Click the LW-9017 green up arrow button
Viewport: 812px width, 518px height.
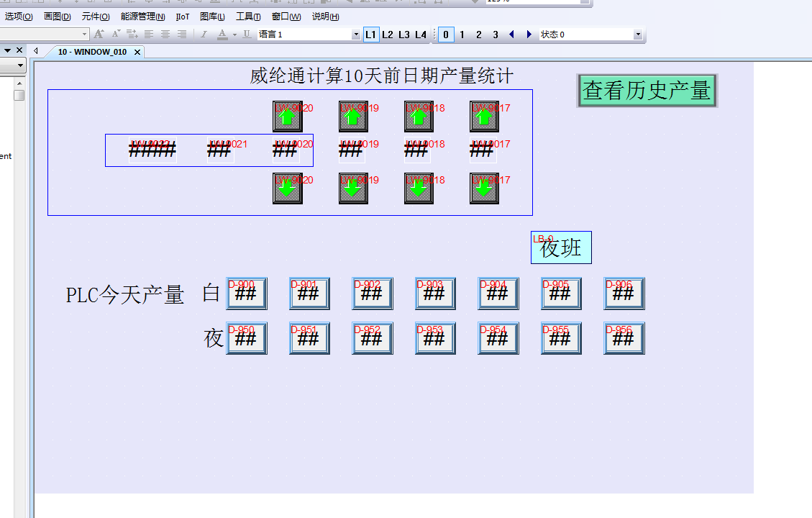pyautogui.click(x=485, y=117)
